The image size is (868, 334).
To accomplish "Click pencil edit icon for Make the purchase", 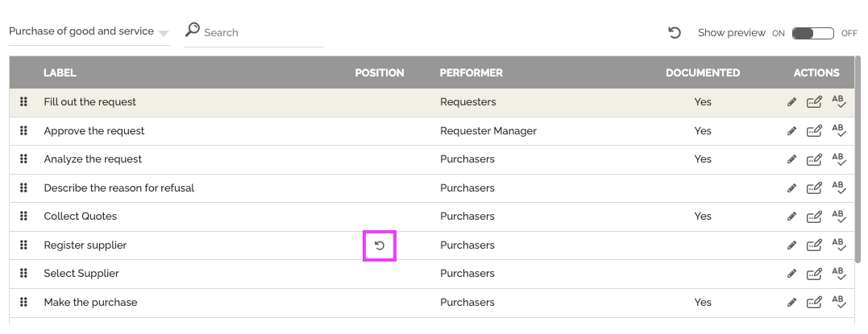I will [791, 303].
